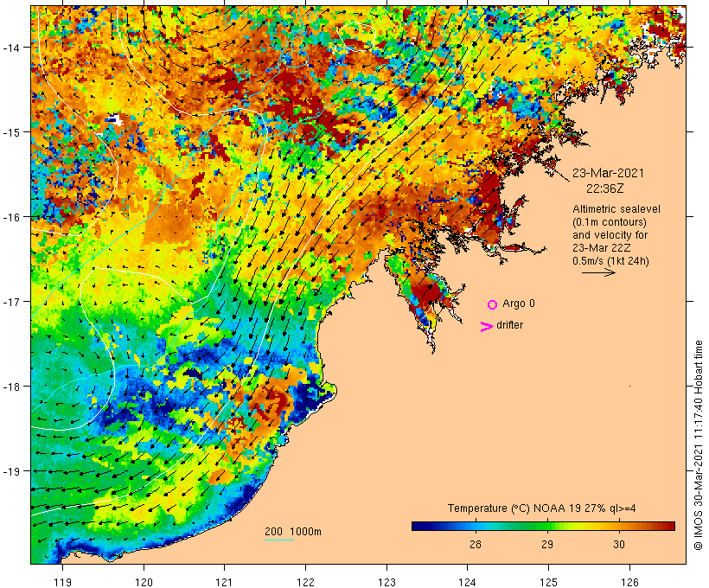Screen dimensions: 709x588
Task: Click the '0.5m/s (1kt 24h)' label
Action: click(x=610, y=261)
